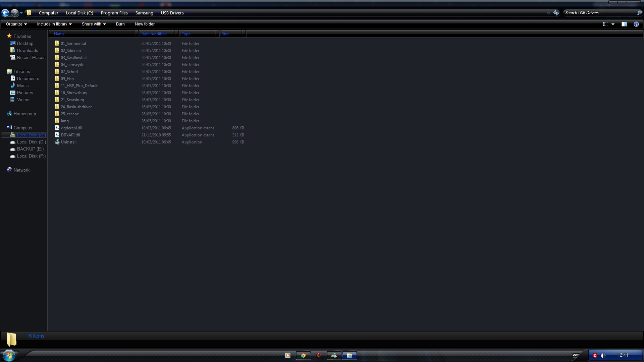The image size is (644, 362).
Task: Open the media player taskbar icon
Action: [287, 355]
